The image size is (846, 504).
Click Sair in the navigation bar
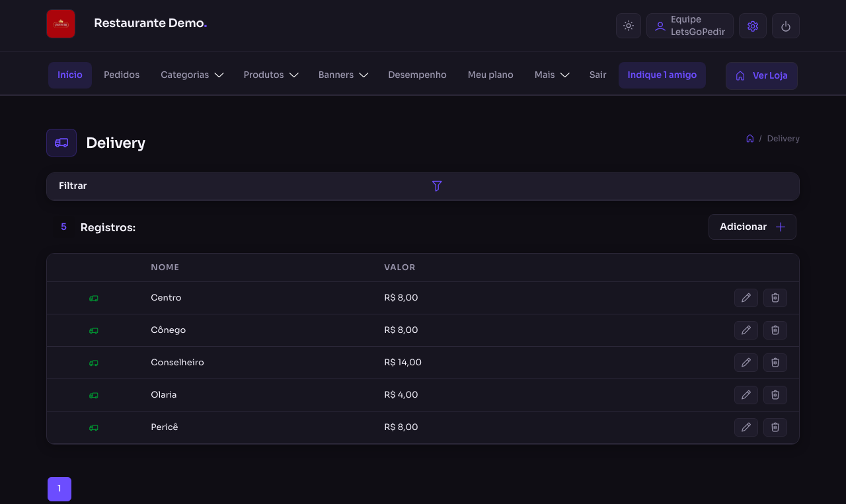pyautogui.click(x=598, y=75)
